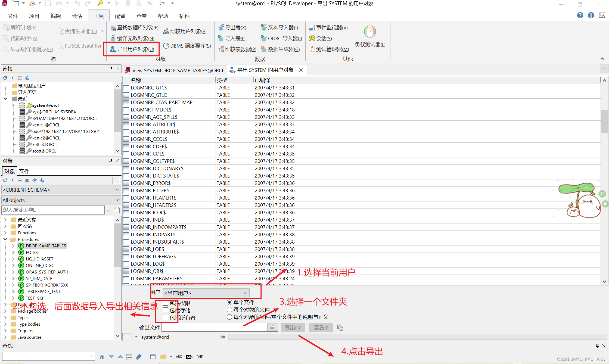Open the 配置 (Configure) ribbon tab
609x364 pixels.
click(x=120, y=16)
